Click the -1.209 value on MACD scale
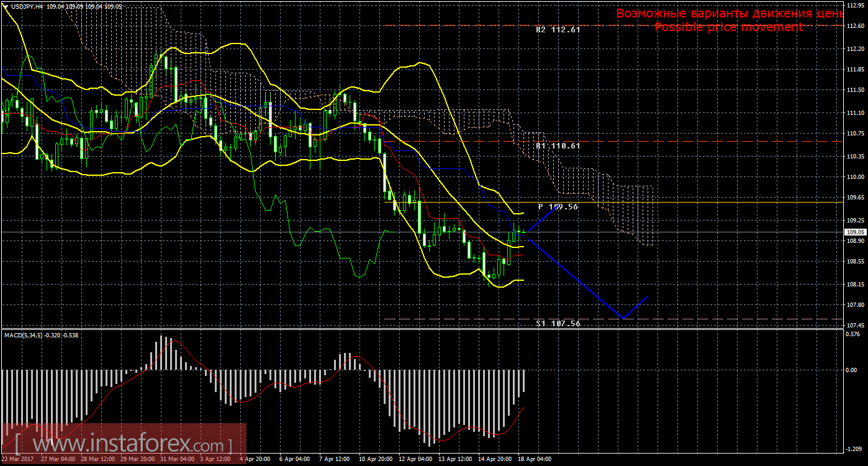Screen dimensions: 868x466 854,449
